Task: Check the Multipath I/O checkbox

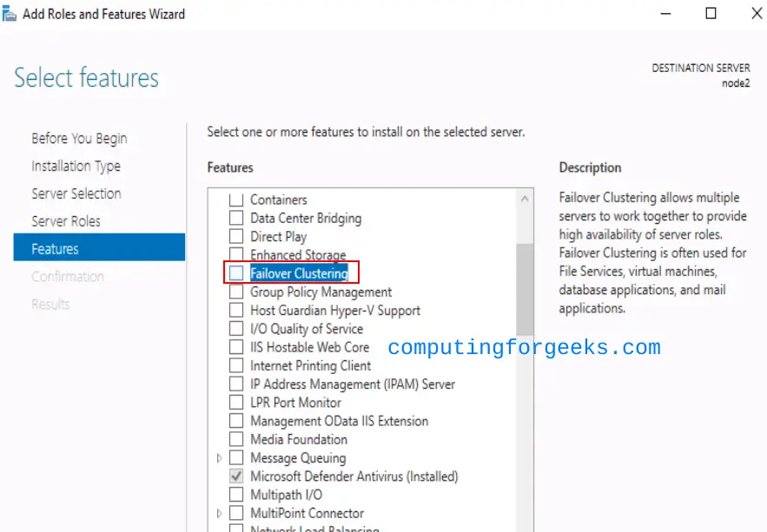Action: (236, 495)
